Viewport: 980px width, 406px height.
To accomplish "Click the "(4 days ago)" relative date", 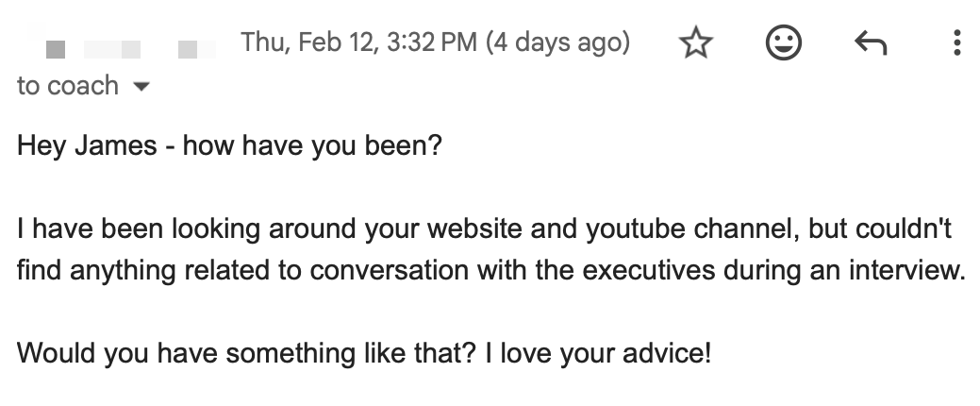I will (557, 42).
